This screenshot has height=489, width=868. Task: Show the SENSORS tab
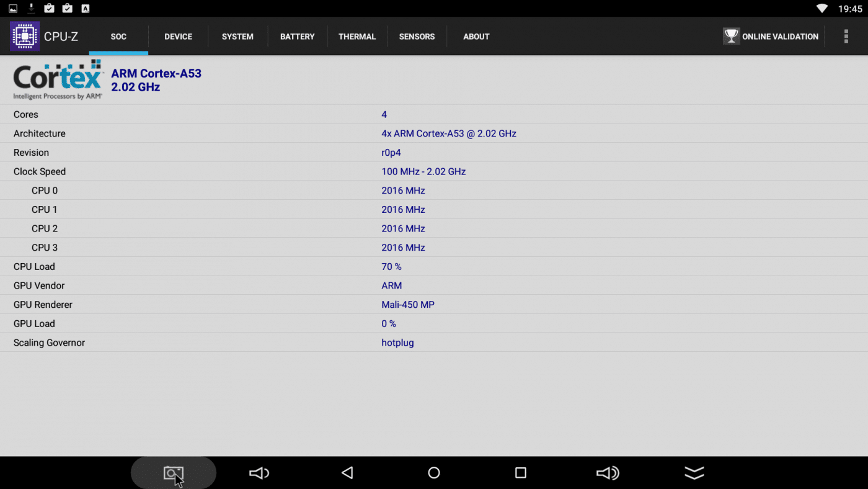[x=417, y=37]
